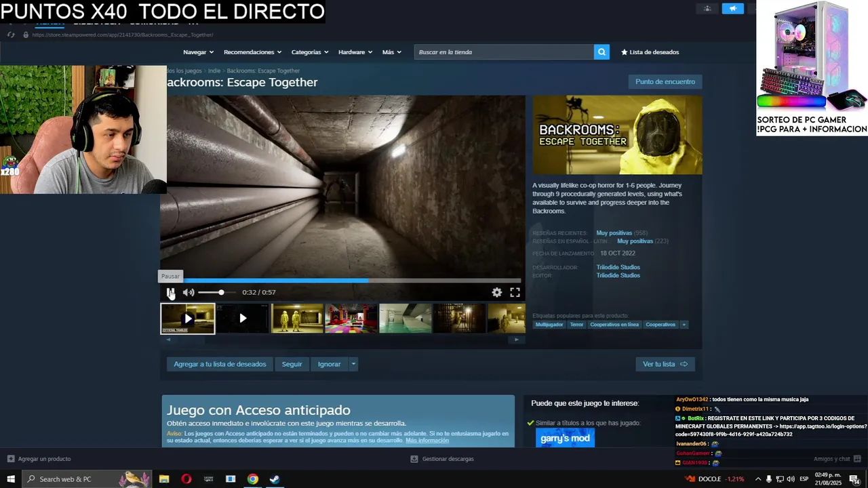868x488 pixels.
Task: Open Spanish reviews 'Muy positivas (223)'
Action: pos(643,241)
